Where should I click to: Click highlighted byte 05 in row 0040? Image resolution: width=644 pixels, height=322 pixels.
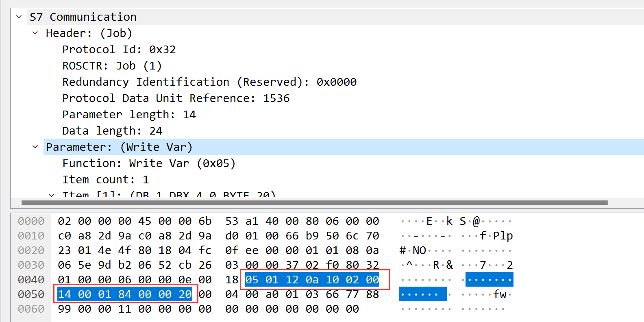[252, 280]
